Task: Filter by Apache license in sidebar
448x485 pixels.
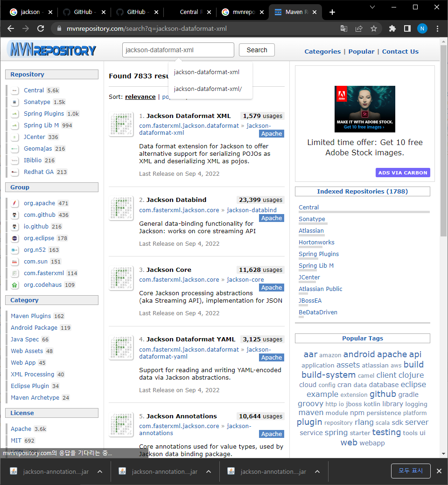Action: (21, 429)
